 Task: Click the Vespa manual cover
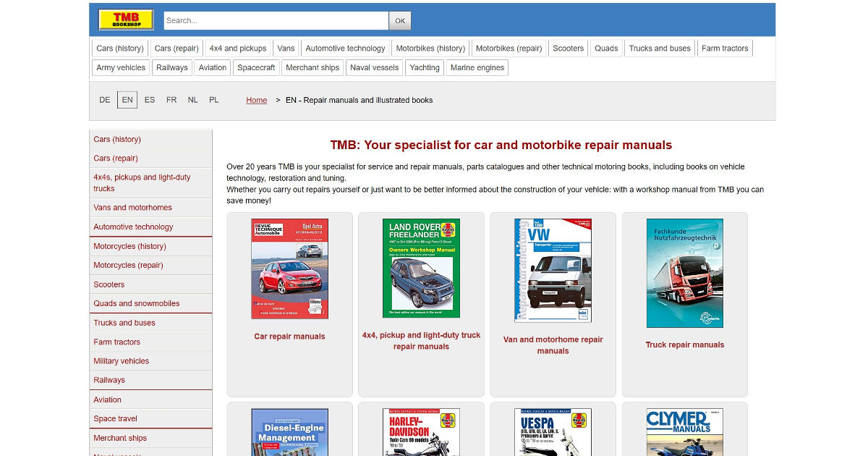(x=553, y=432)
